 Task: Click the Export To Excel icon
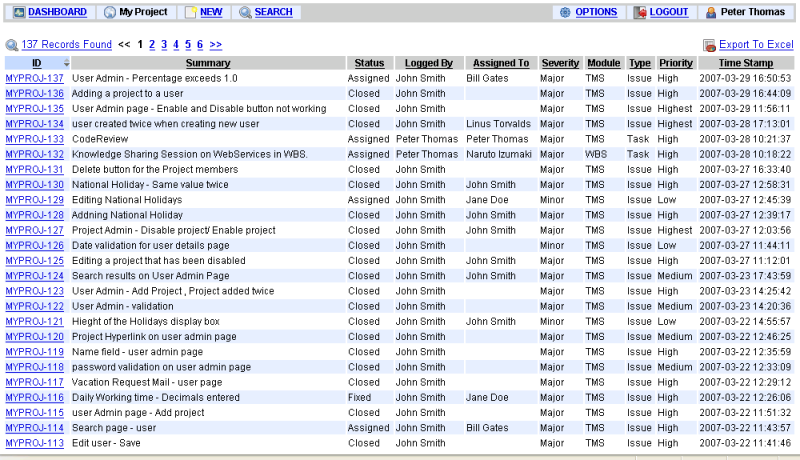710,45
